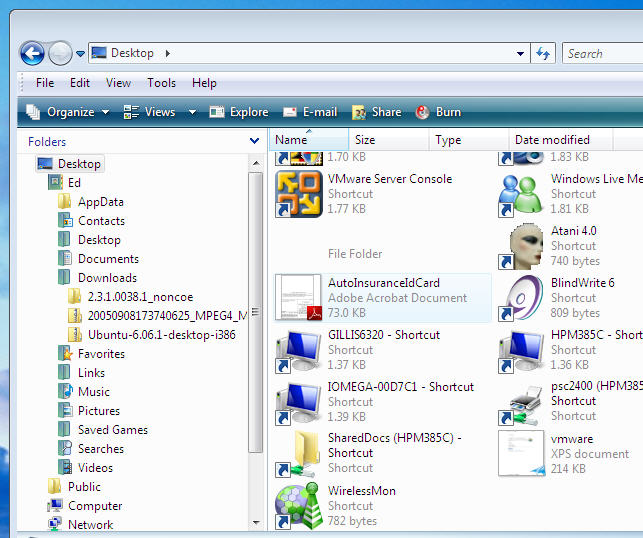
Task: Select Videos folder in tree
Action: pyautogui.click(x=85, y=467)
